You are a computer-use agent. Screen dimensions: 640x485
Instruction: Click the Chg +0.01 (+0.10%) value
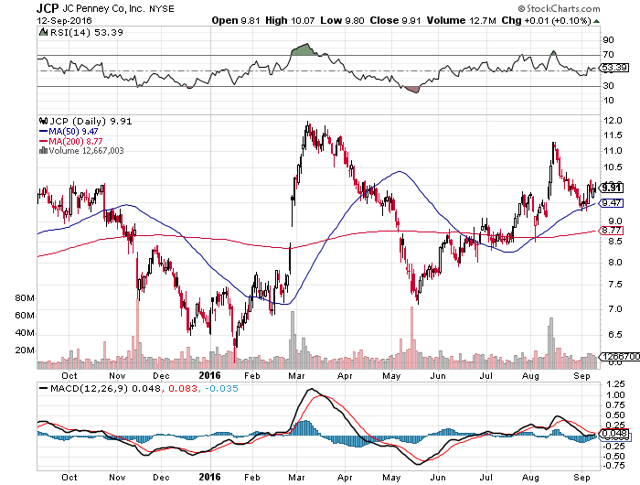pyautogui.click(x=546, y=20)
